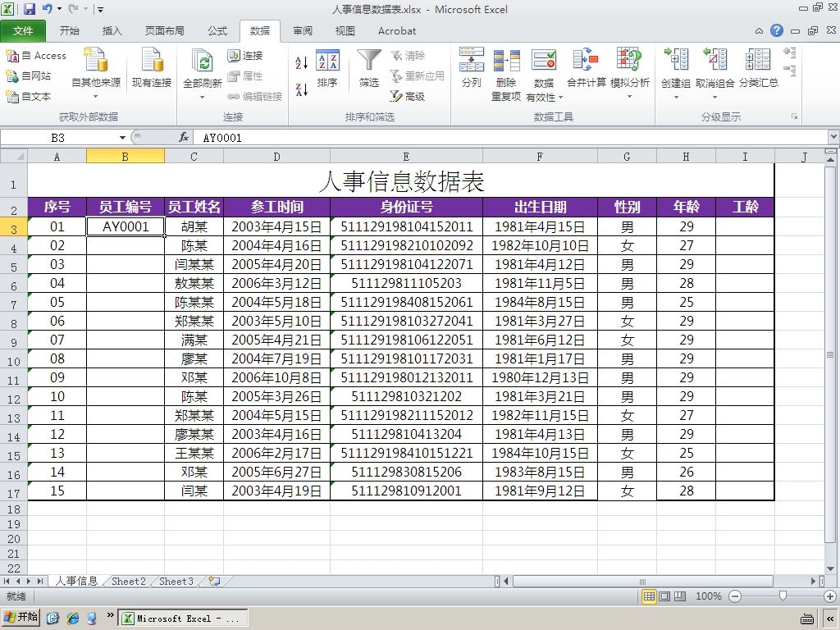Viewport: 840px width, 630px height.
Task: Click the insert function fx icon
Action: point(183,138)
